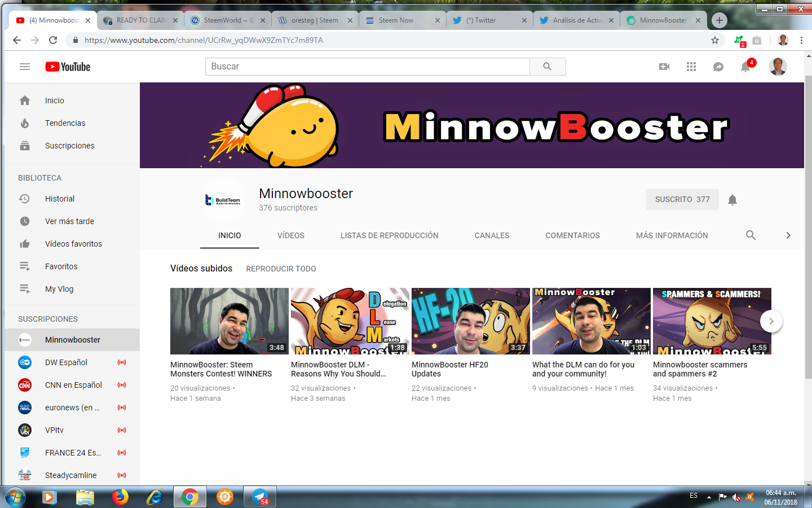
Task: Close the READY TO CLAIM tab
Action: coord(175,20)
